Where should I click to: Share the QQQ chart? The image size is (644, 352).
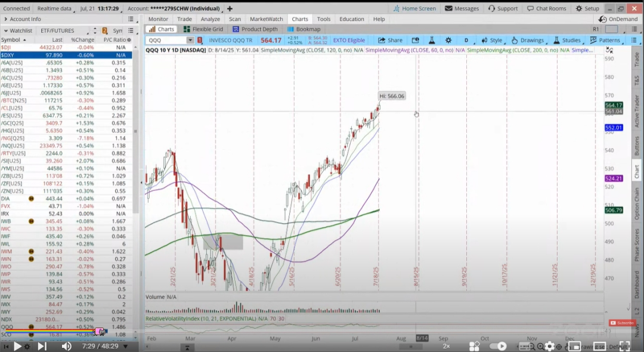[390, 40]
